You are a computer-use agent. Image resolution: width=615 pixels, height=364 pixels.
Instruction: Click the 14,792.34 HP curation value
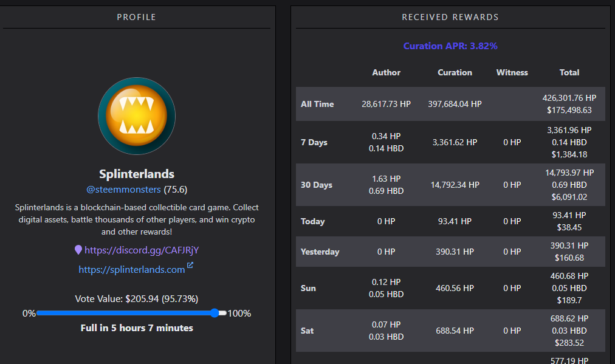tap(455, 185)
